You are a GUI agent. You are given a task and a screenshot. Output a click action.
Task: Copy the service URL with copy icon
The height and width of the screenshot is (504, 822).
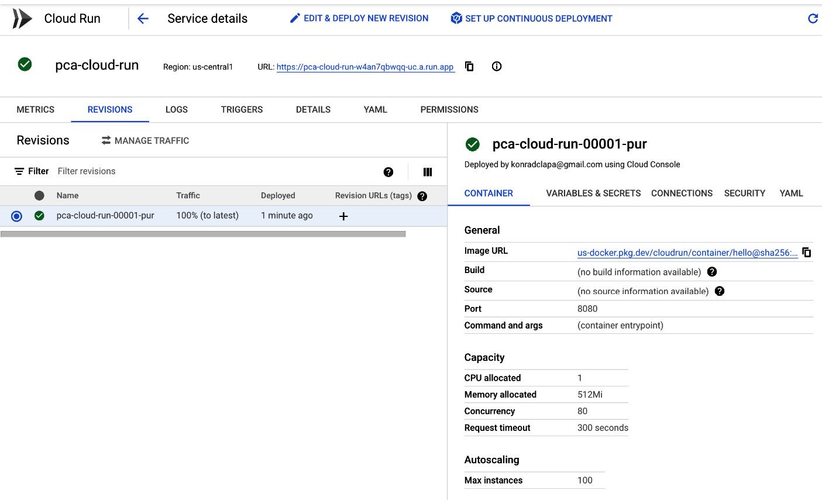(469, 66)
